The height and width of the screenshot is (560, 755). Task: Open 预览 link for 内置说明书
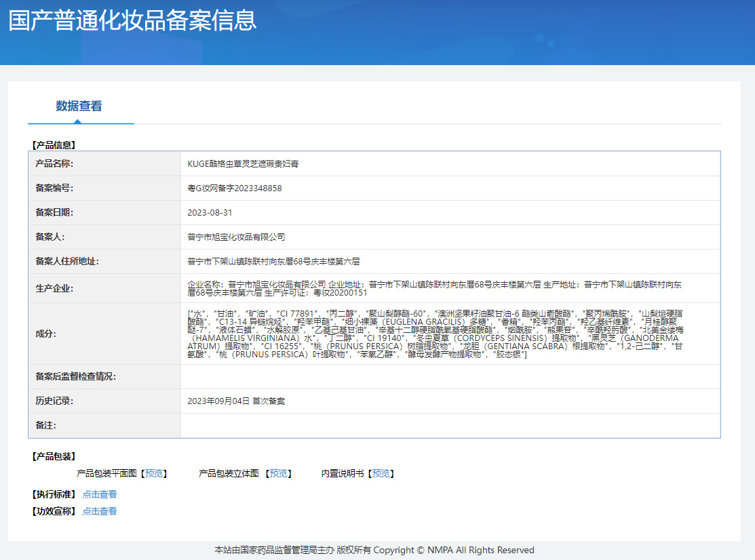pos(381,473)
